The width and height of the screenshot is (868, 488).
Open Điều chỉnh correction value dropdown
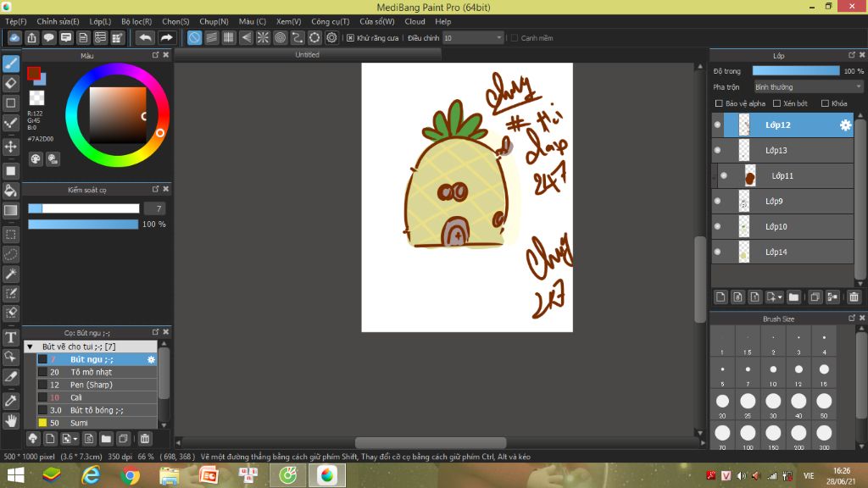click(x=473, y=37)
